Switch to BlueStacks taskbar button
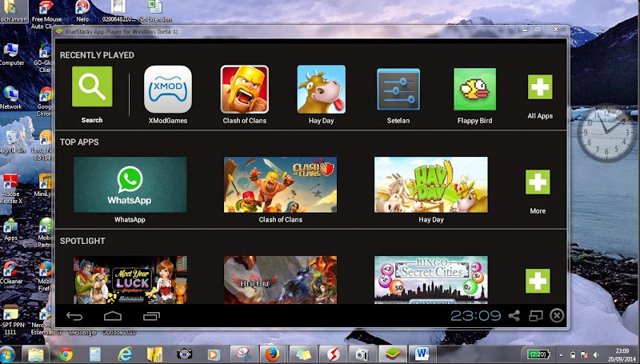 [392, 354]
